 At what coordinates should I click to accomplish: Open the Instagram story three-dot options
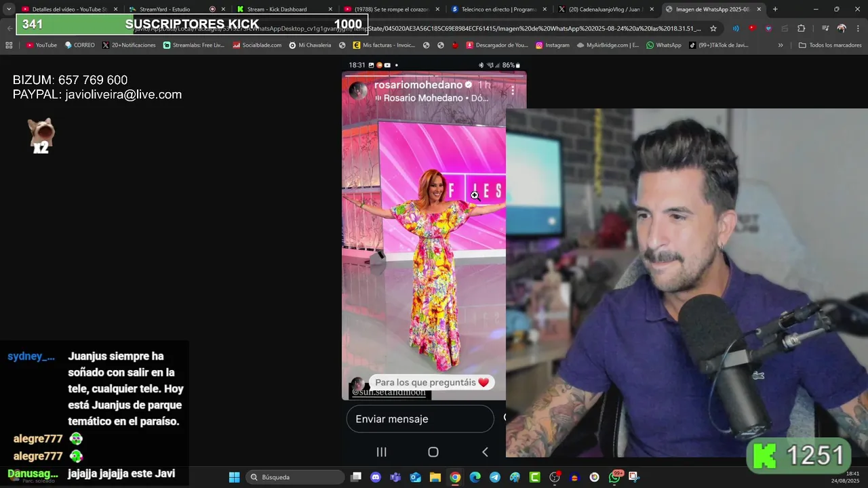click(x=513, y=89)
